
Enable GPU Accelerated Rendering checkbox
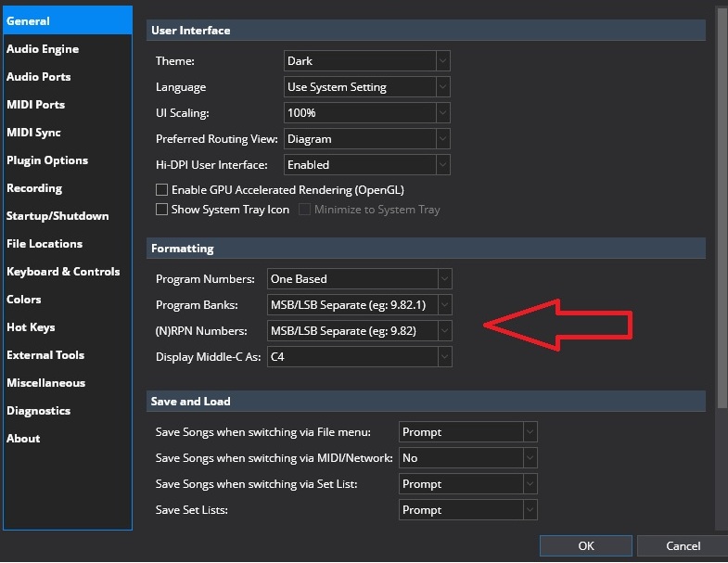click(162, 190)
